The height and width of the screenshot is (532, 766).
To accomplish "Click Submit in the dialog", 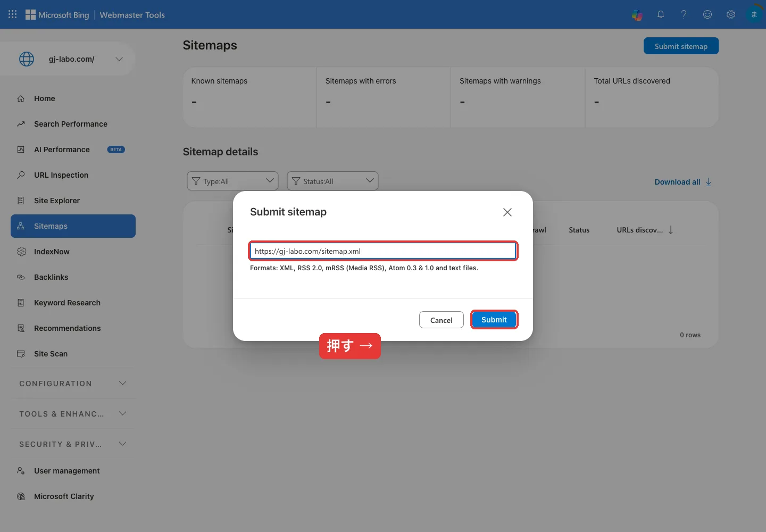I will coord(494,320).
